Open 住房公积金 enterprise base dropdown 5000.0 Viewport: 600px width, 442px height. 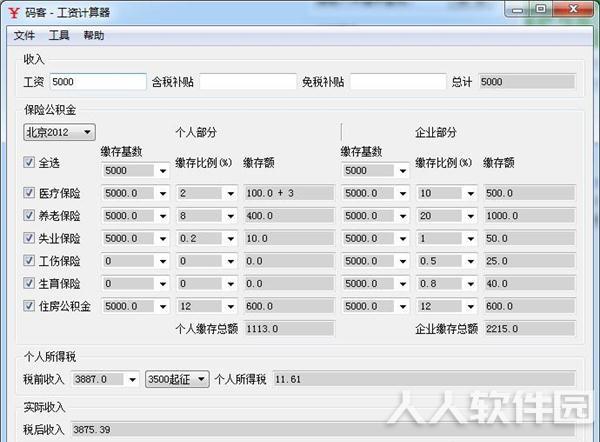click(375, 306)
